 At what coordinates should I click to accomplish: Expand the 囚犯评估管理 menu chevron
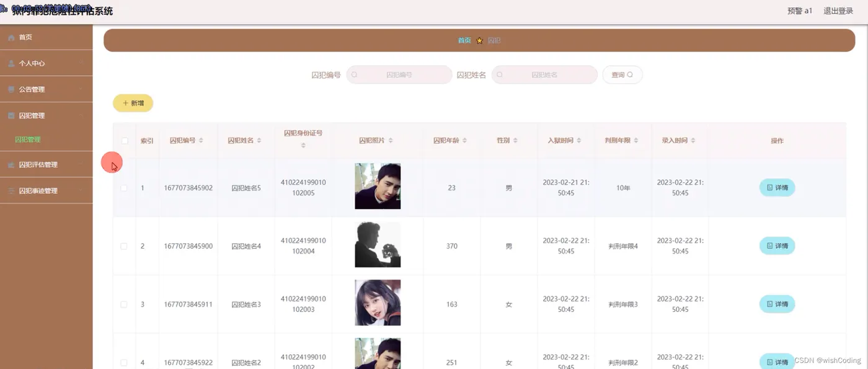(82, 165)
